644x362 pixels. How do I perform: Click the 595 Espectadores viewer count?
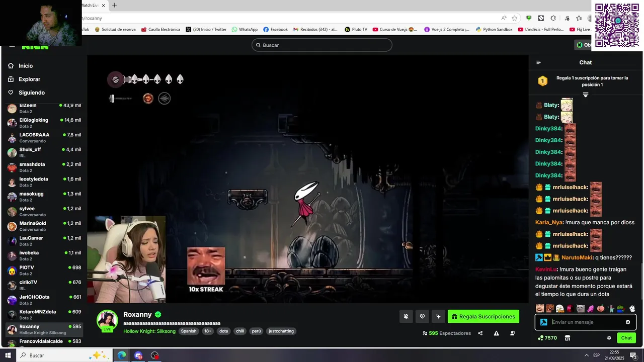click(x=447, y=333)
